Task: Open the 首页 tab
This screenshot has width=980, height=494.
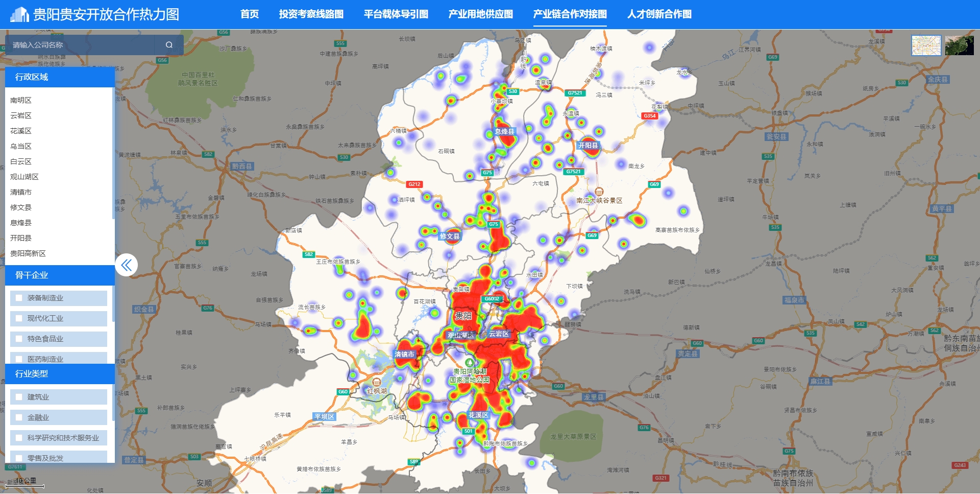Action: pyautogui.click(x=249, y=14)
